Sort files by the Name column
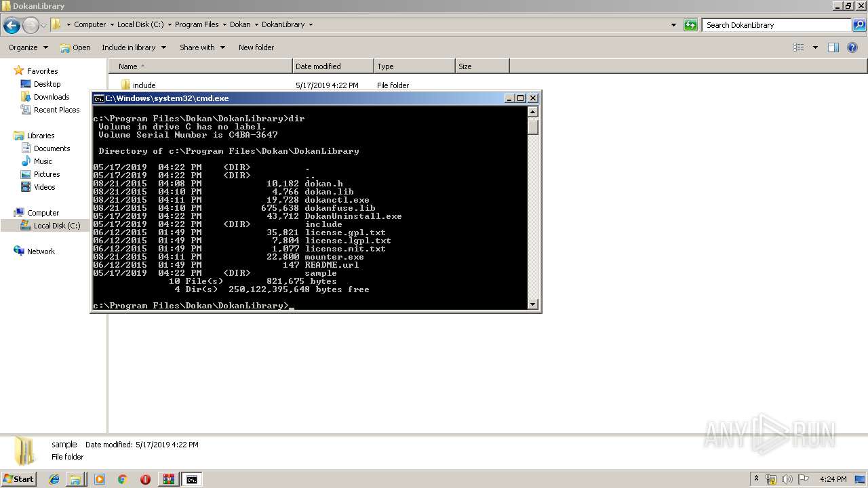The width and height of the screenshot is (868, 488). [x=201, y=66]
